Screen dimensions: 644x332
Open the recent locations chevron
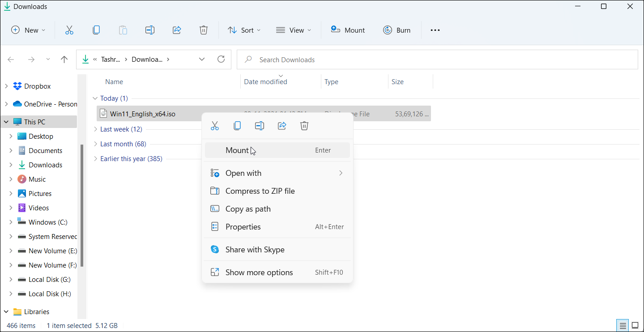tap(48, 60)
